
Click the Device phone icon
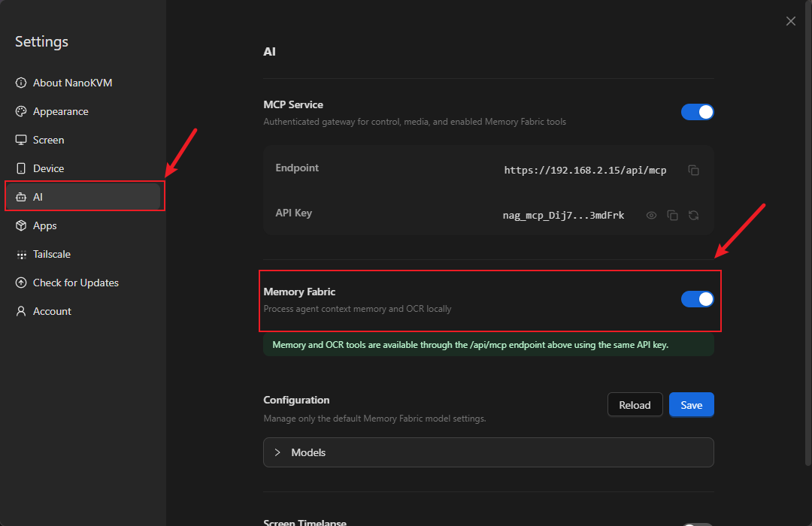point(21,168)
